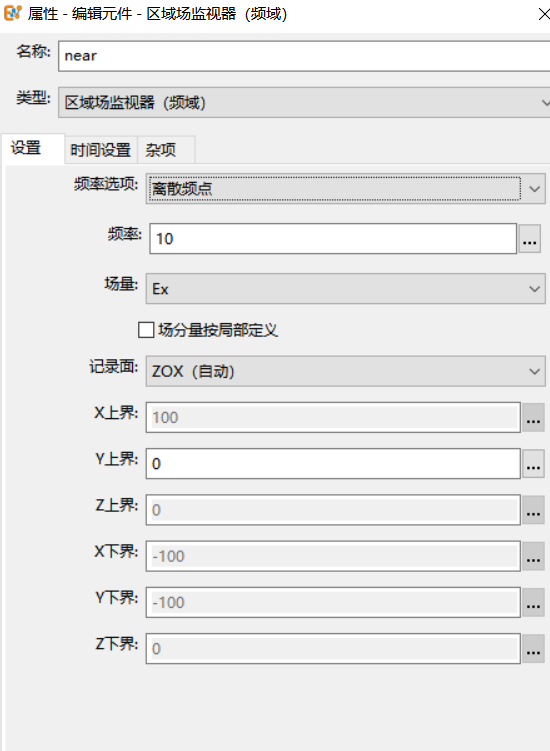Click the Y上界 input field
The width and height of the screenshot is (550, 751).
click(333, 464)
